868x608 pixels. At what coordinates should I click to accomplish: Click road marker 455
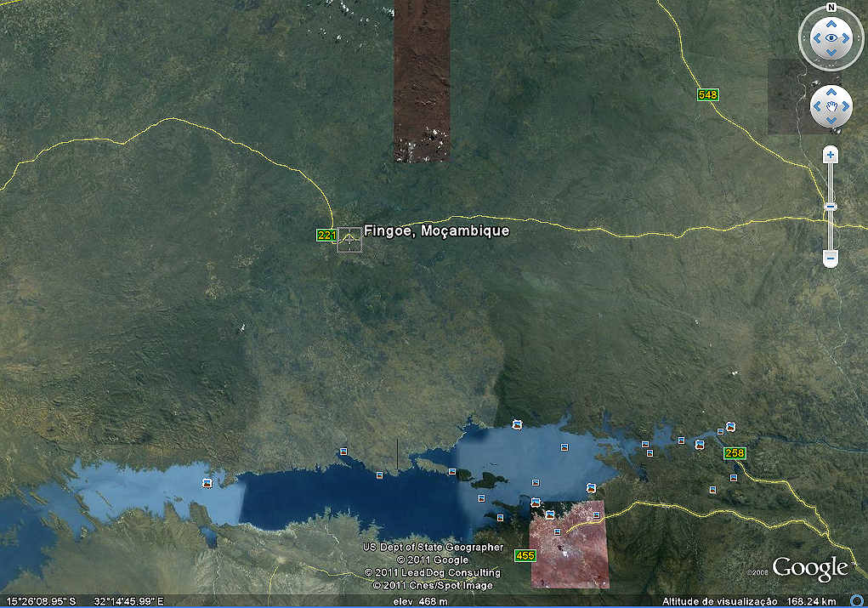click(525, 555)
